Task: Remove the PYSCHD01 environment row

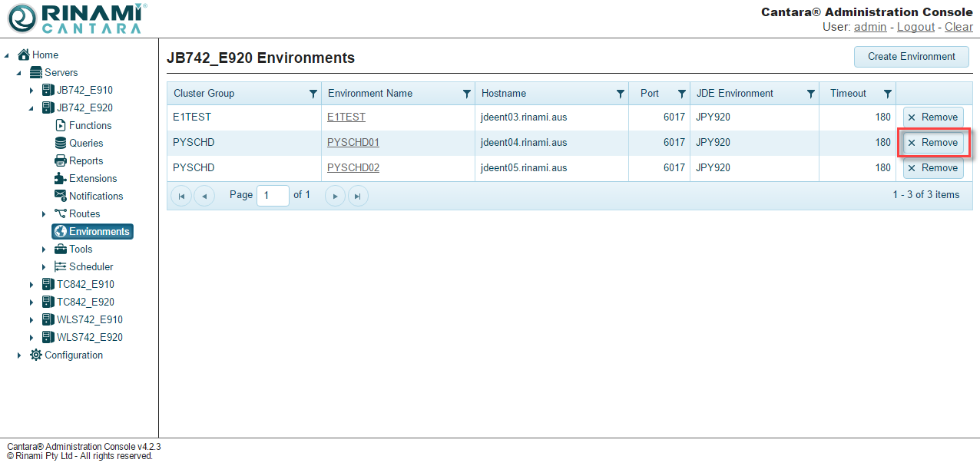Action: [933, 143]
